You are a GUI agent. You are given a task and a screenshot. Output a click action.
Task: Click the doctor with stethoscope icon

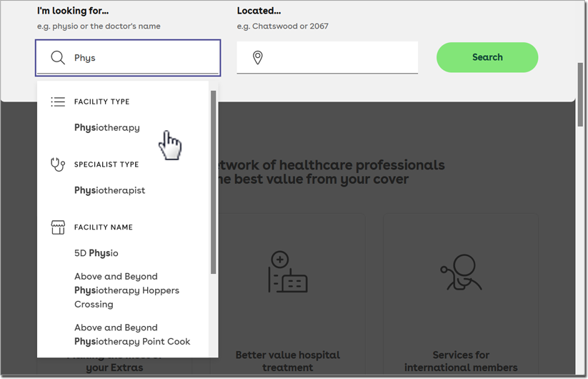click(461, 272)
